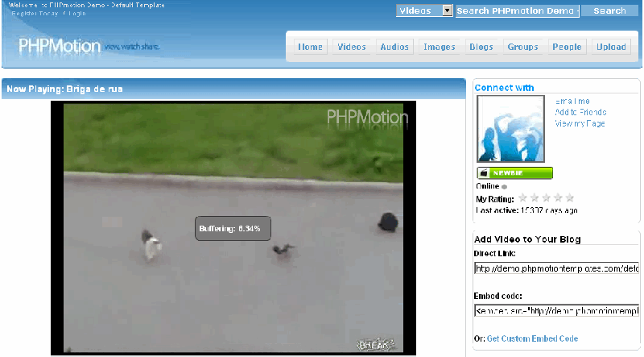Click the green Newbie badge
Screen dimensions: 644x357
(x=514, y=173)
